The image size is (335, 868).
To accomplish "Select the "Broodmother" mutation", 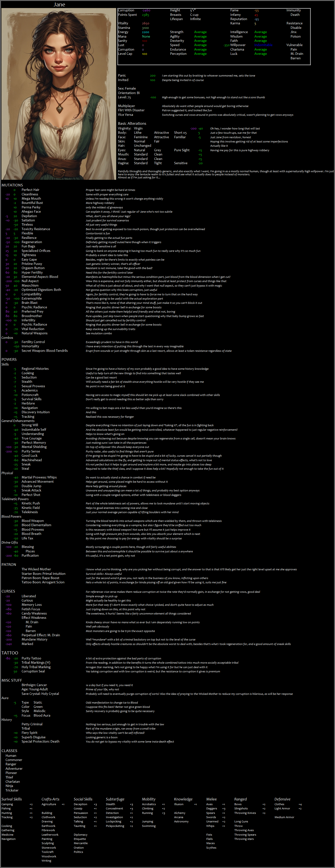I will 32,316.
